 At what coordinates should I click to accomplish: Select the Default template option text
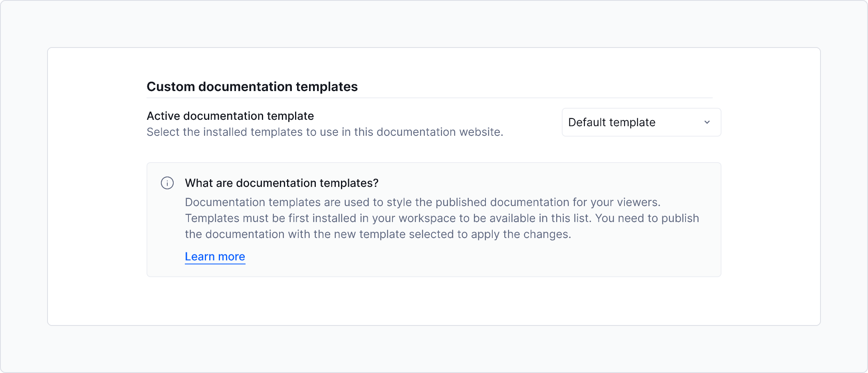point(612,122)
